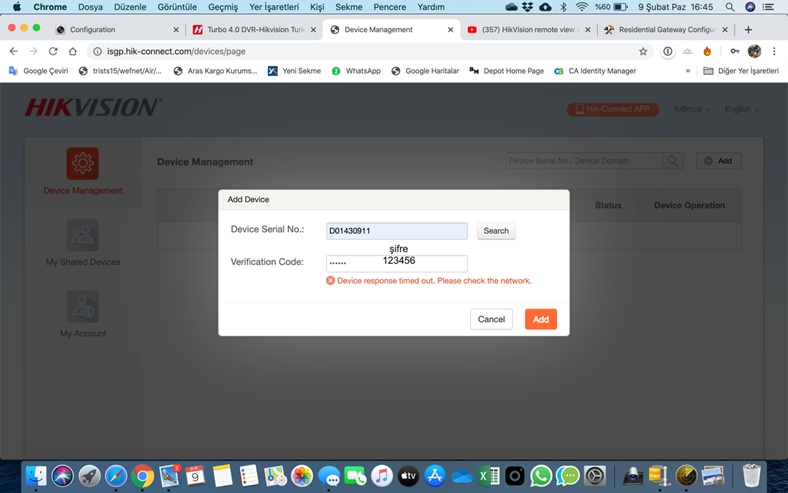This screenshot has width=788, height=493.
Task: Reload the page in Chrome
Action: coord(53,51)
